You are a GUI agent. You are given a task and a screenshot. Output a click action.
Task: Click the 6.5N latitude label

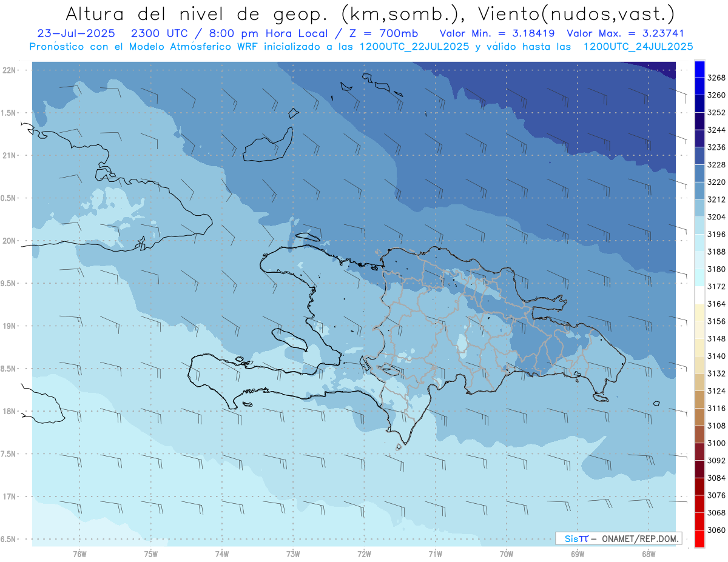(8, 539)
